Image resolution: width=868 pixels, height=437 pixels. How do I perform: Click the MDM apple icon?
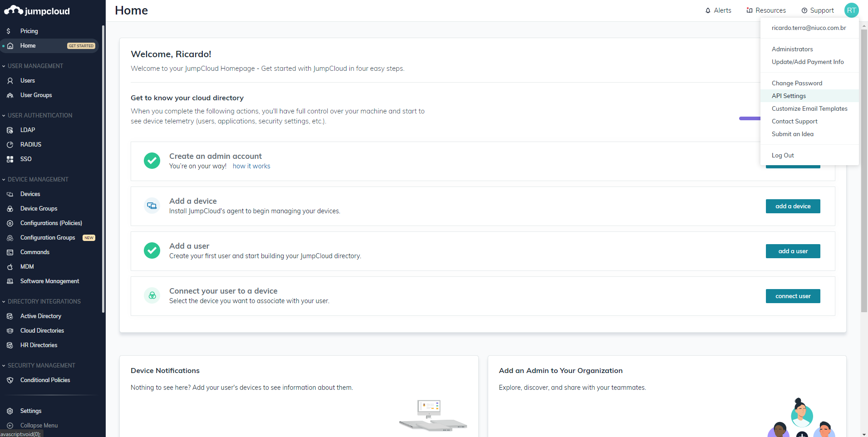click(10, 267)
